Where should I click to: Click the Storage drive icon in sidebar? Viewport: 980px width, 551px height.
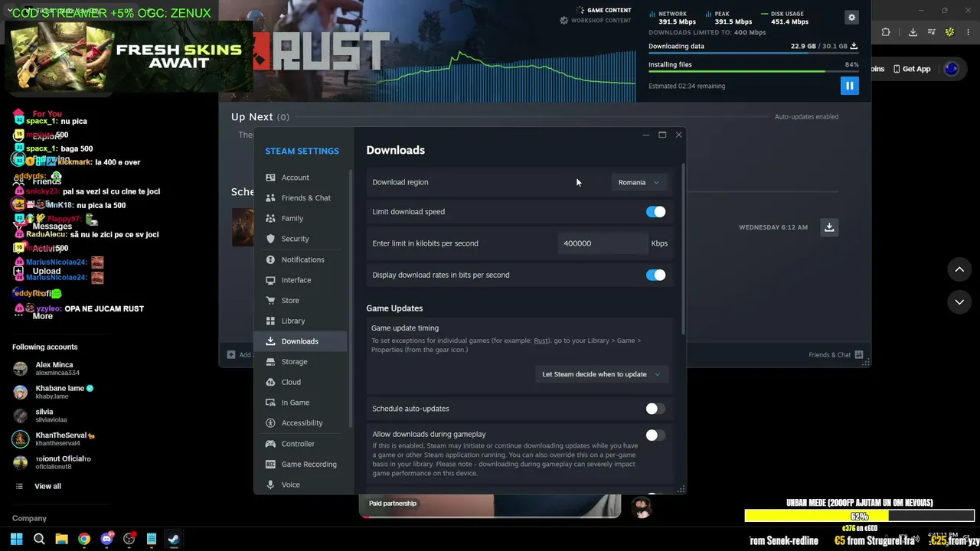270,362
